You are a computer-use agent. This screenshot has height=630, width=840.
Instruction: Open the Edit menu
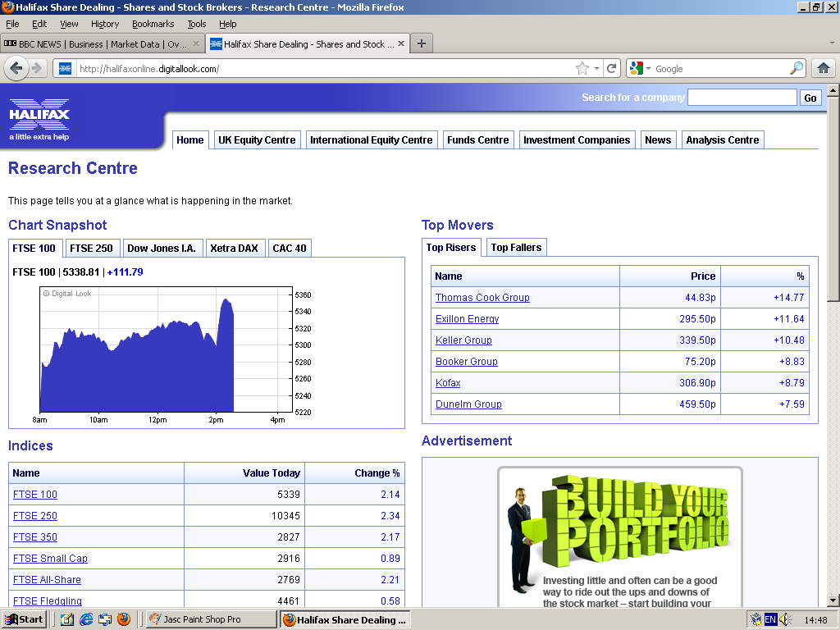click(x=39, y=24)
